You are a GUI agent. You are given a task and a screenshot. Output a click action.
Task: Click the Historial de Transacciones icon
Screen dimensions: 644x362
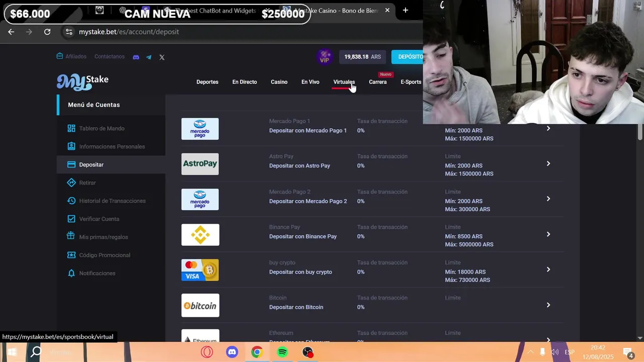tap(71, 201)
